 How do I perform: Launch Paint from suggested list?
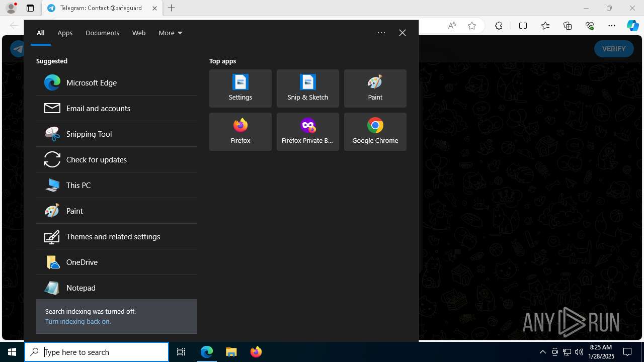pyautogui.click(x=117, y=211)
